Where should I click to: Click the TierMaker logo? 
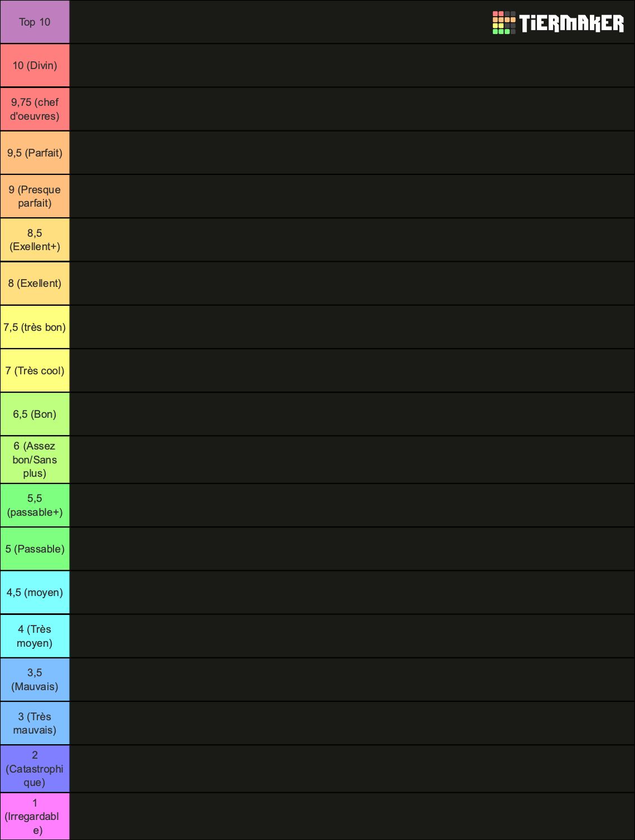[x=558, y=23]
